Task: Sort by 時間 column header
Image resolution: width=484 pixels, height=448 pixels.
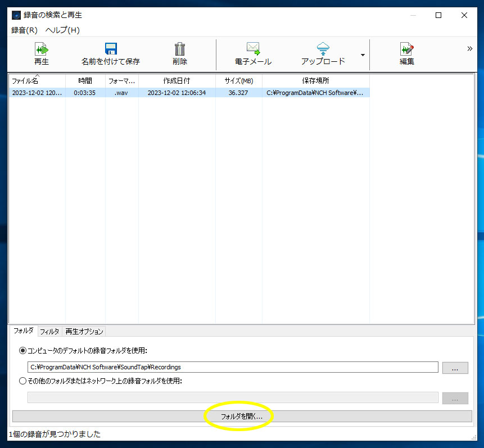Action: click(85, 81)
